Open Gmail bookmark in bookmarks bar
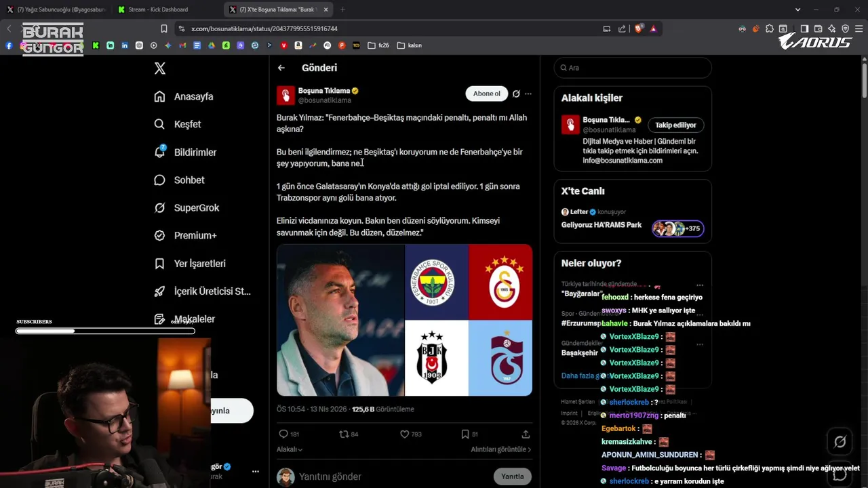 (182, 45)
